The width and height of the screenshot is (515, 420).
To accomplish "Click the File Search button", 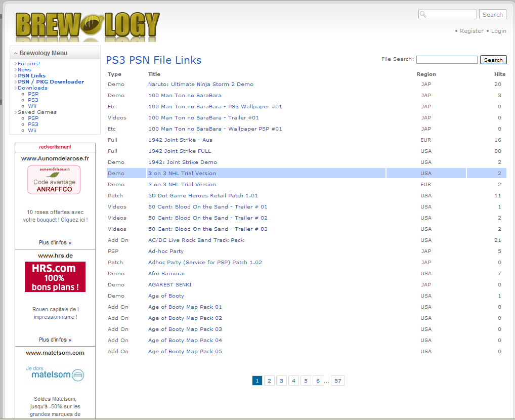I will pos(493,60).
